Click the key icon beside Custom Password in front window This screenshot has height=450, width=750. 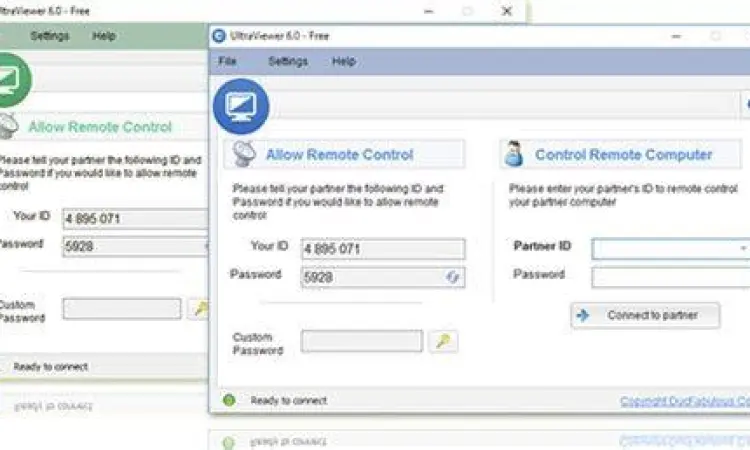point(442,342)
